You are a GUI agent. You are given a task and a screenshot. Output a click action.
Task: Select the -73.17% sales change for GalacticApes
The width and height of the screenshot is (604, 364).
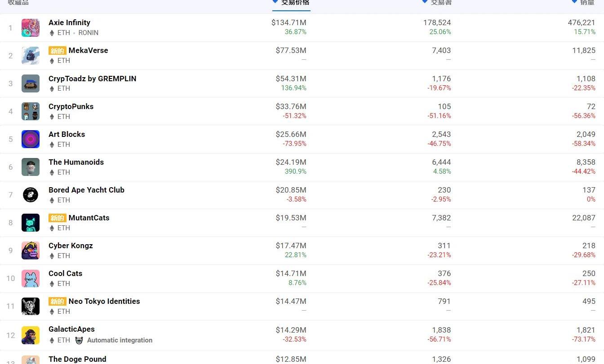click(x=584, y=339)
